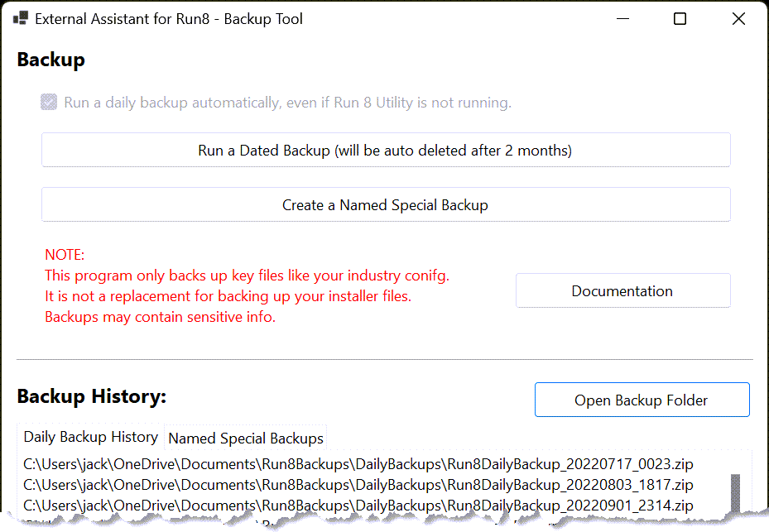The height and width of the screenshot is (532, 769).
Task: Open Backup Folder
Action: tap(642, 400)
